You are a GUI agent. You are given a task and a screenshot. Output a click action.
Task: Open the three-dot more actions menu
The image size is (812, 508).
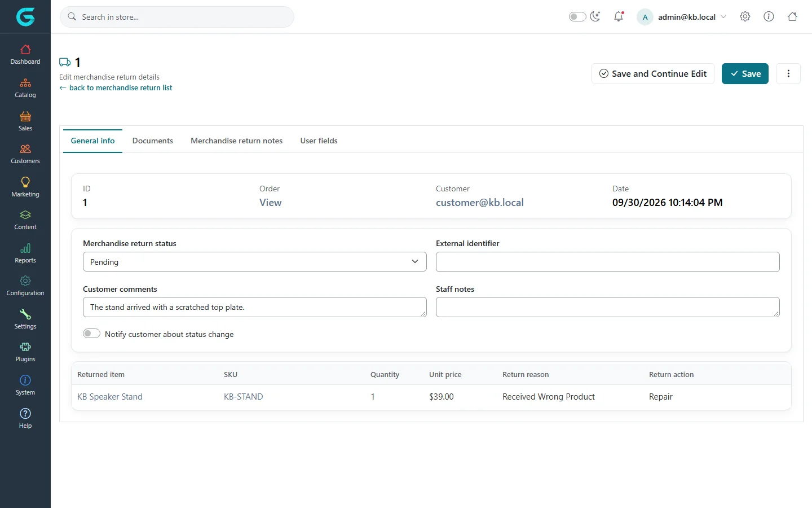point(788,73)
